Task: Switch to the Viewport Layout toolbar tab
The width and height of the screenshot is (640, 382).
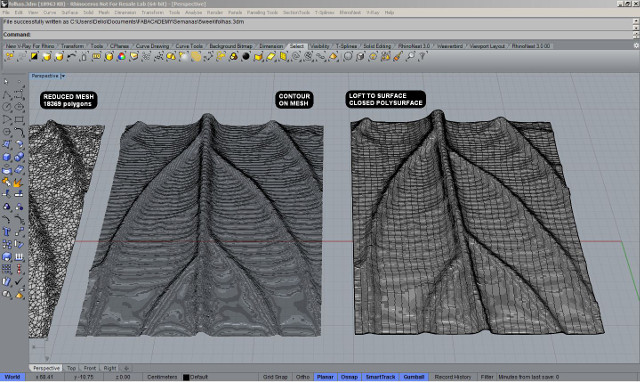Action: pos(487,46)
